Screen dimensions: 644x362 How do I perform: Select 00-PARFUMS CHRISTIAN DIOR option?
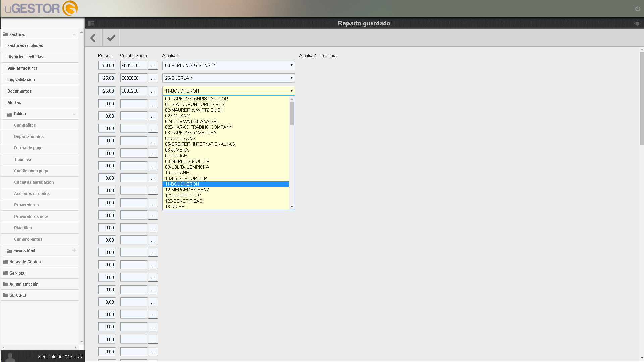226,99
